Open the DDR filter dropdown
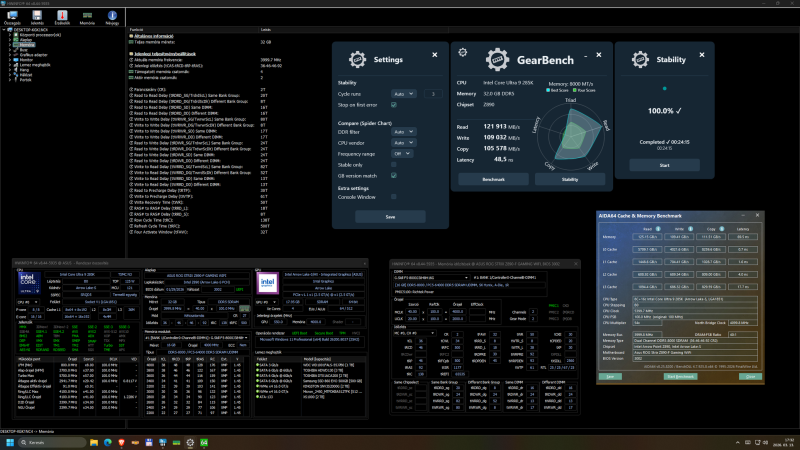The height and width of the screenshot is (450, 800). (403, 132)
